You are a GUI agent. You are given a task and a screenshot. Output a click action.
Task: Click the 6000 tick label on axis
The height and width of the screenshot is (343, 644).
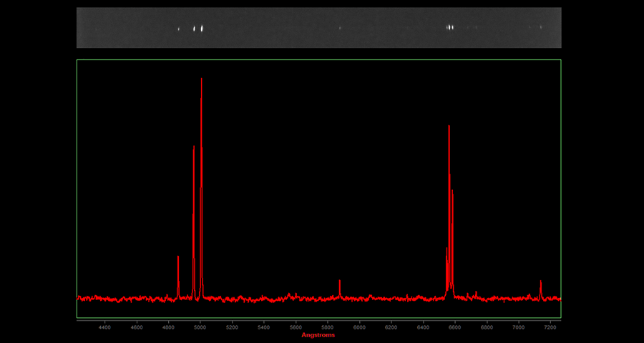pyautogui.click(x=359, y=327)
